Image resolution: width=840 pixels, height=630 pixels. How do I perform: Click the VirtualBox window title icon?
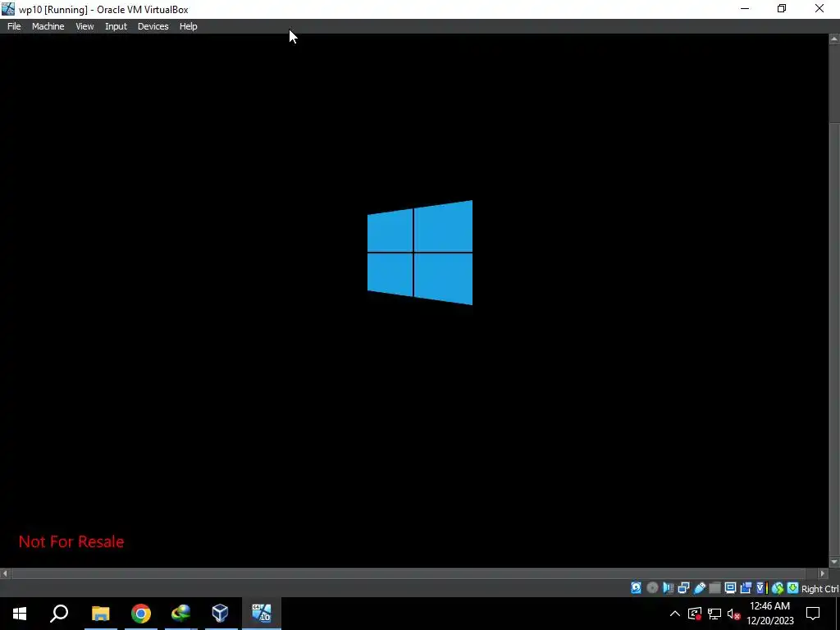click(8, 9)
